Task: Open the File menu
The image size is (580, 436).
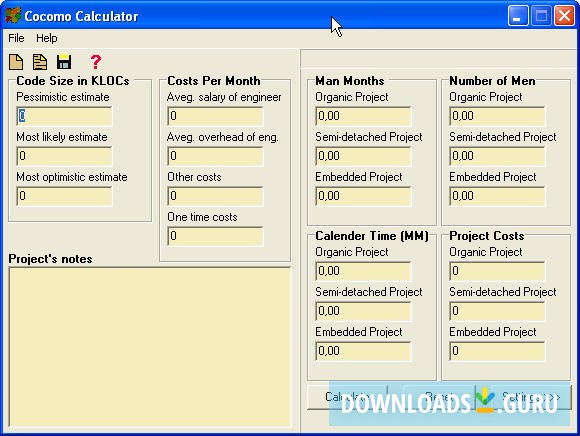Action: [x=16, y=38]
